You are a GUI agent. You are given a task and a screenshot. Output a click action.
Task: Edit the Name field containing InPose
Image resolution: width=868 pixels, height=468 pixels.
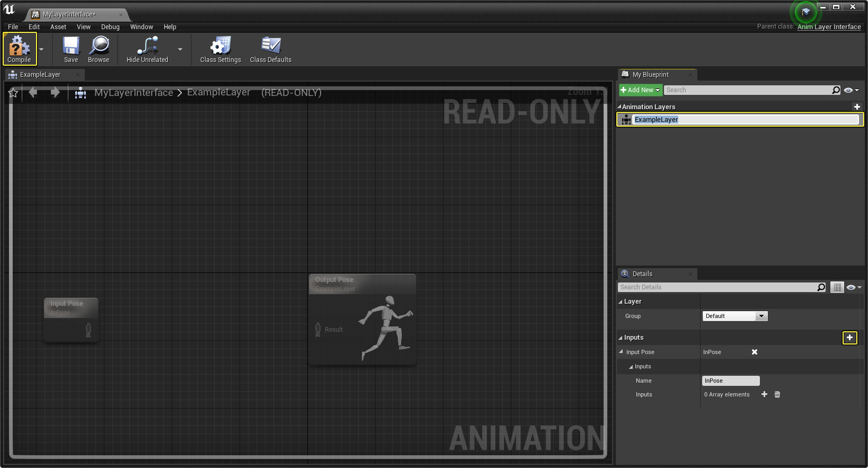tap(731, 381)
